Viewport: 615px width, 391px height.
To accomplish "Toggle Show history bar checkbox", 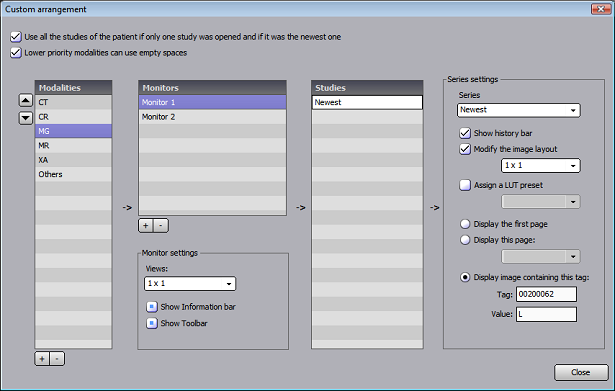I will point(465,133).
